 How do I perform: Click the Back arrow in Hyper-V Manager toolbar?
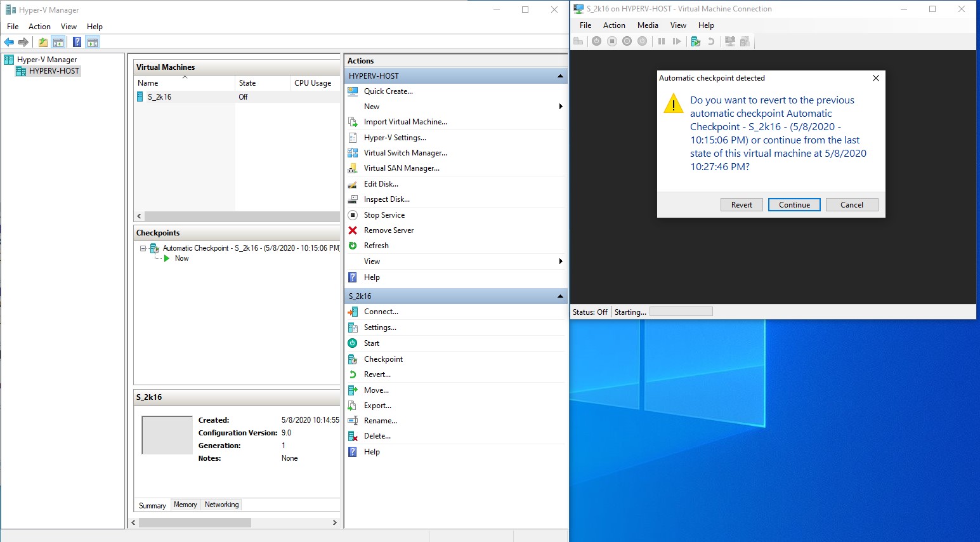(9, 43)
